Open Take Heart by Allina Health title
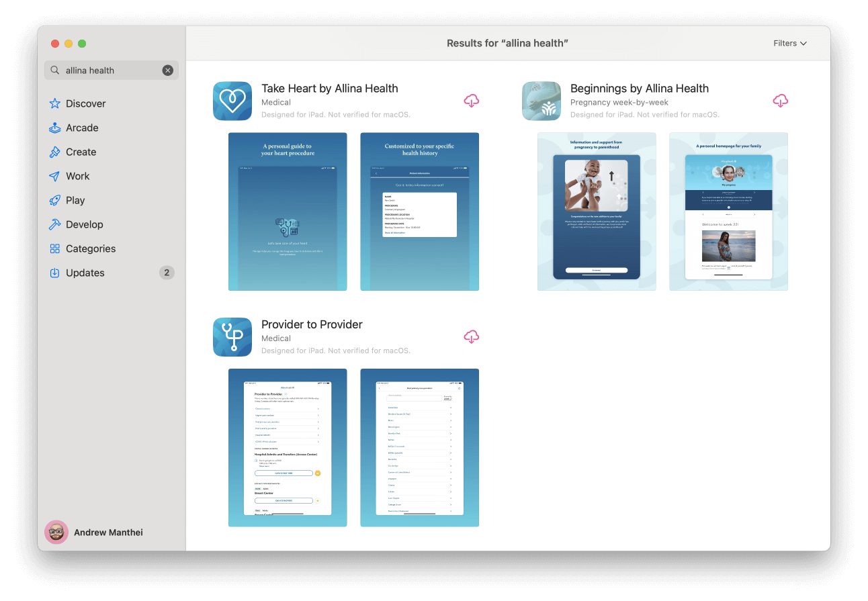868x601 pixels. pos(330,89)
